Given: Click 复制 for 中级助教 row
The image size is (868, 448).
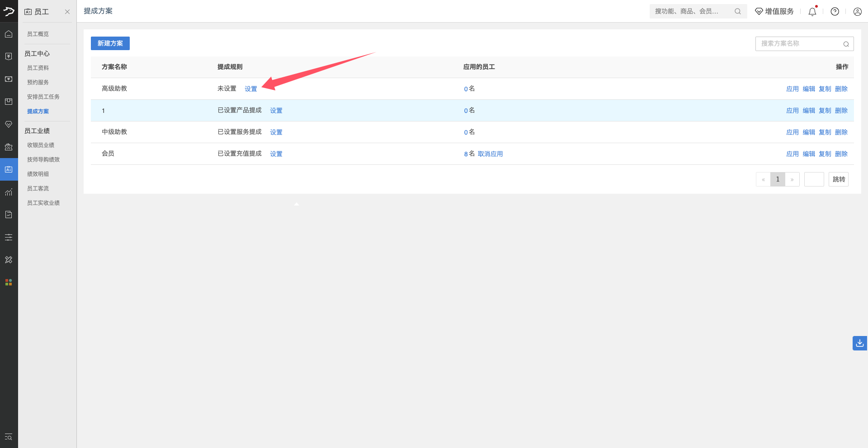Looking at the screenshot, I should (825, 132).
